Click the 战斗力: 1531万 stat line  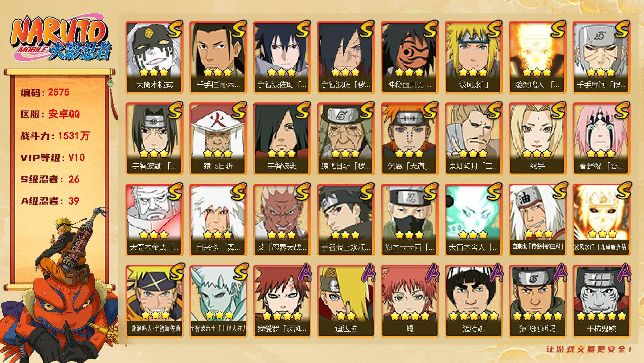[x=55, y=136]
